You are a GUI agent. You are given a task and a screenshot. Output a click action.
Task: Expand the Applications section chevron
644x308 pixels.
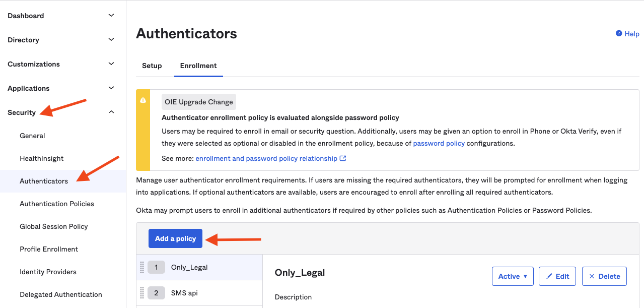coord(111,88)
